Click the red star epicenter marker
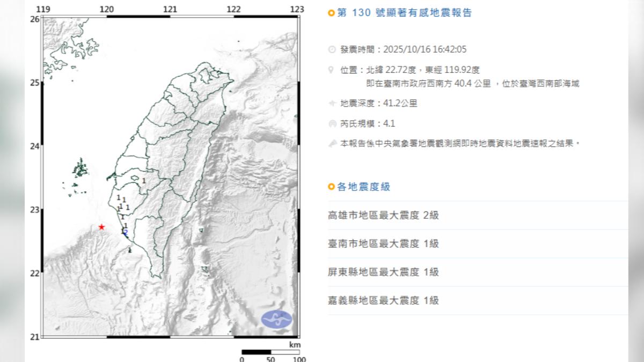The width and height of the screenshot is (644, 362). click(x=101, y=227)
